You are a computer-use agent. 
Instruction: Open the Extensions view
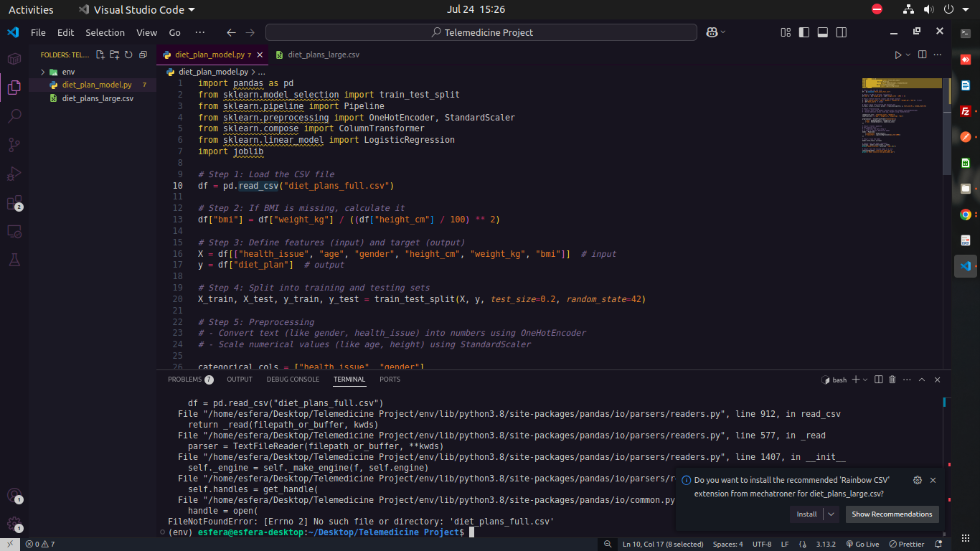click(14, 203)
